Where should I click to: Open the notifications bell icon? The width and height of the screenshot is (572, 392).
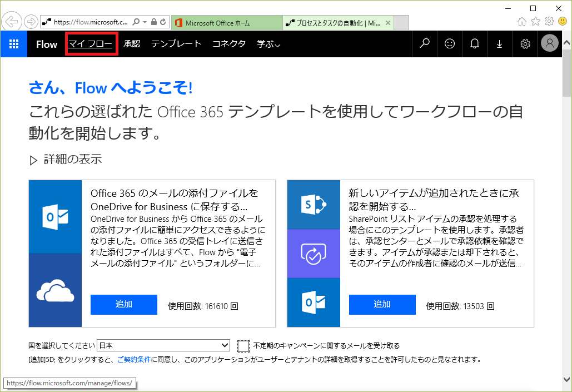point(475,44)
